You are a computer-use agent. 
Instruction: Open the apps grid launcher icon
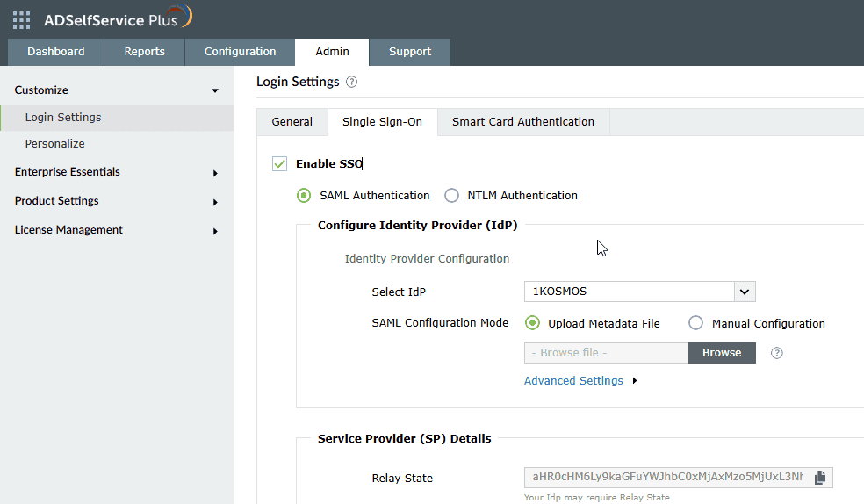21,20
